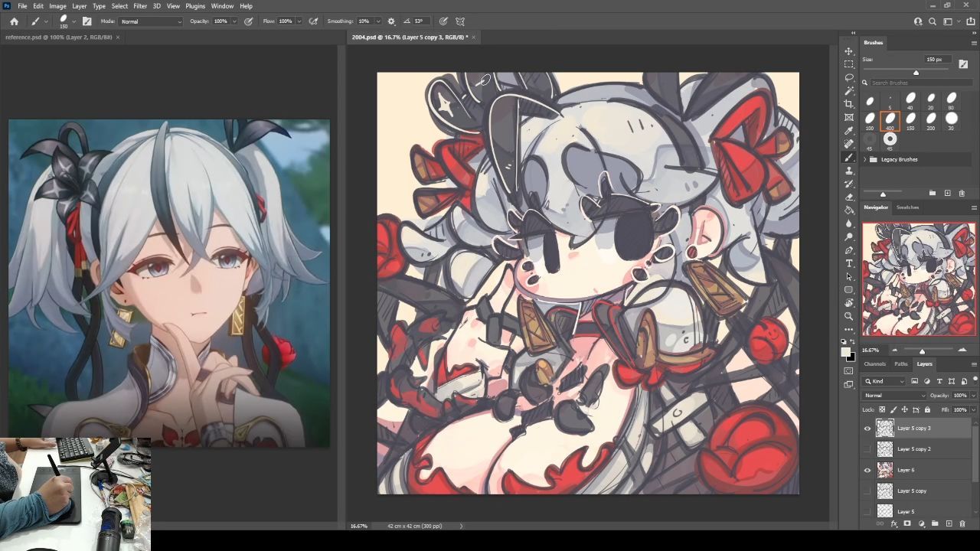This screenshot has height=551, width=980.
Task: Activate the Eyedropper tool
Action: [849, 130]
